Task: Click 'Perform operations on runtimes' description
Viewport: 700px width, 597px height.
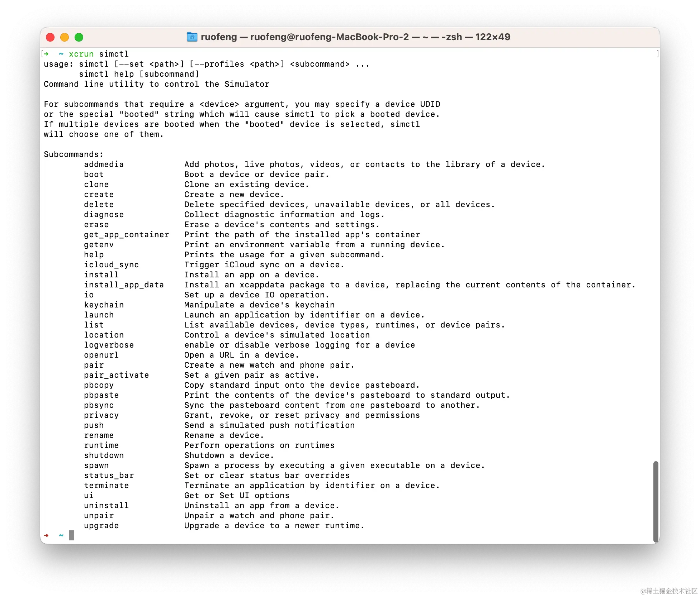Action: [x=260, y=445]
